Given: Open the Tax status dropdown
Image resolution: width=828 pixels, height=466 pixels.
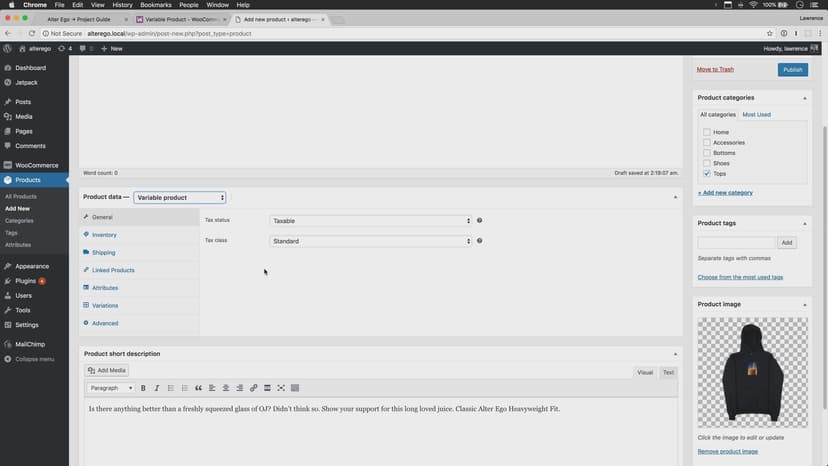Looking at the screenshot, I should [370, 221].
